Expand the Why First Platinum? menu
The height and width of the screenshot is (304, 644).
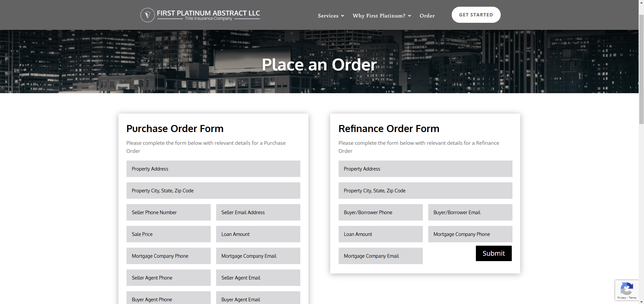[382, 16]
